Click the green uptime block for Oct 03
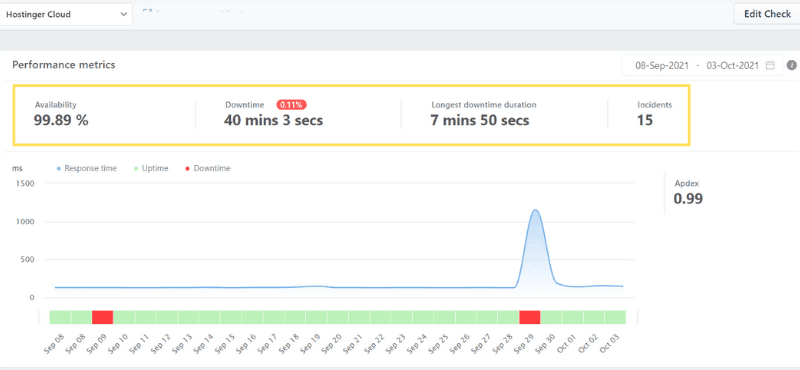The width and height of the screenshot is (800, 370). (x=615, y=317)
